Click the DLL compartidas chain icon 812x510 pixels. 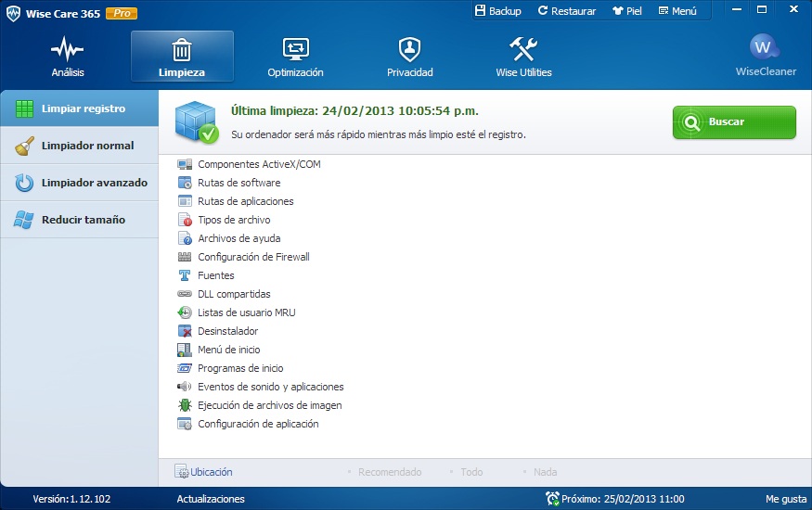[x=185, y=294]
